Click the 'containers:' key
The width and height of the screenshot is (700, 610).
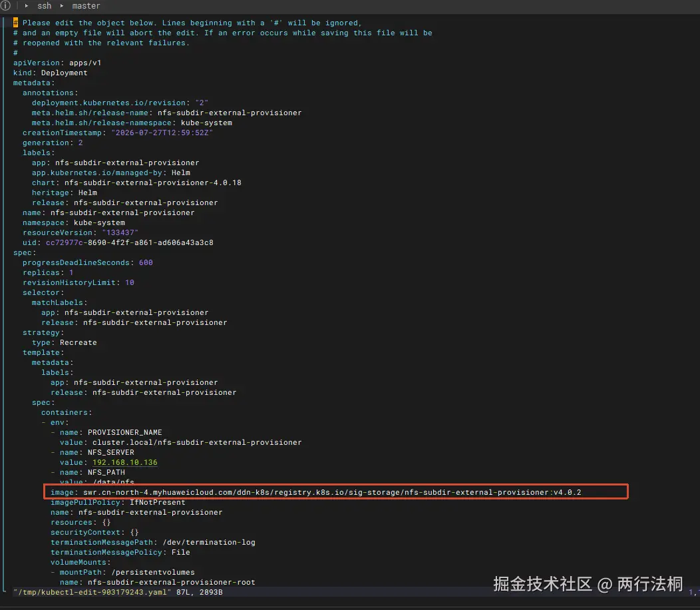click(x=67, y=412)
